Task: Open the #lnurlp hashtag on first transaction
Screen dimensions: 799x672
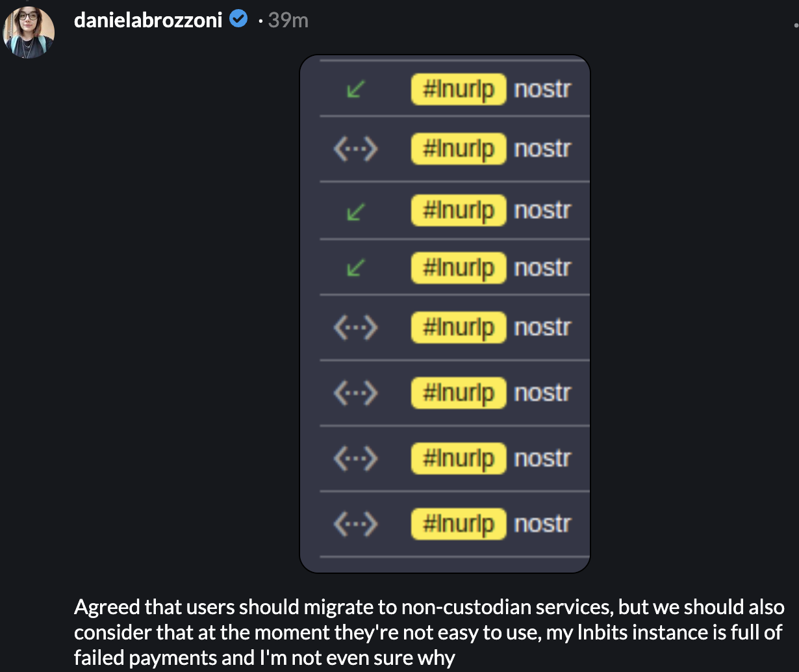Action: click(458, 90)
